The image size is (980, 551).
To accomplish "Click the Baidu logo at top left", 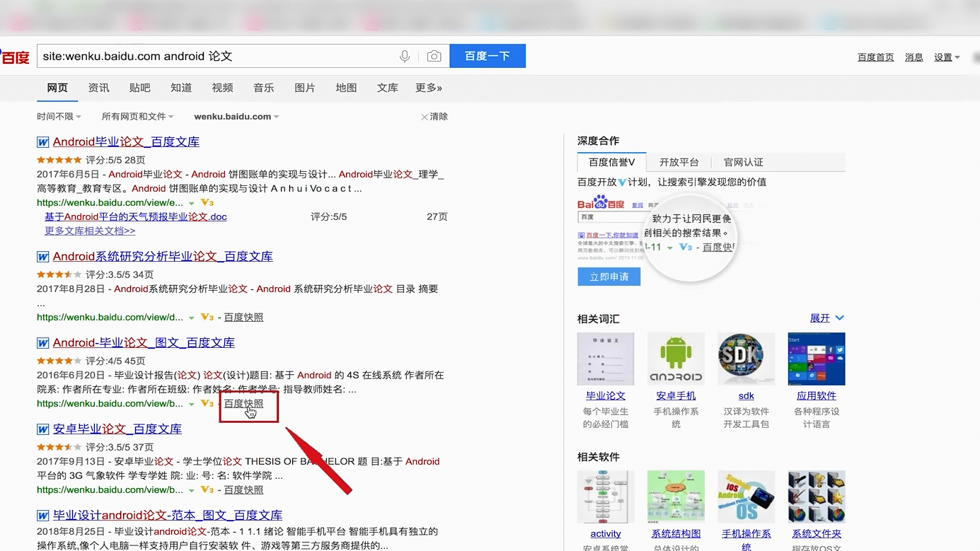I will pos(14,57).
